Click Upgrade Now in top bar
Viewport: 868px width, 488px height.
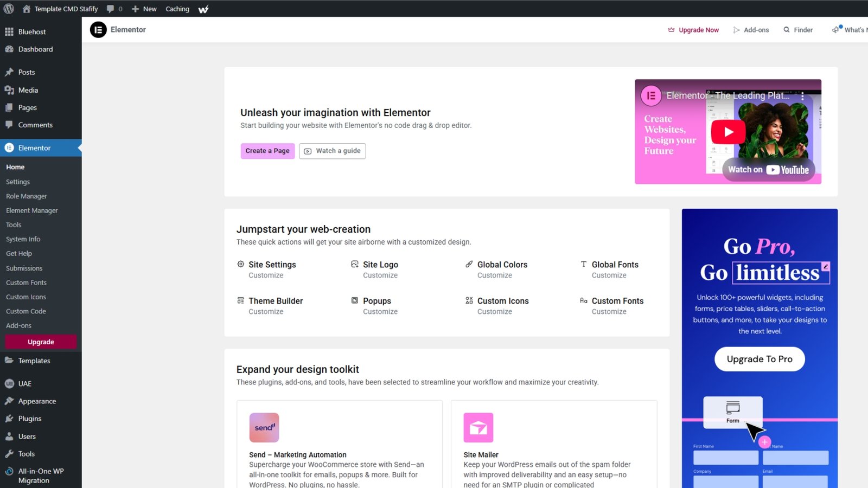click(x=693, y=30)
